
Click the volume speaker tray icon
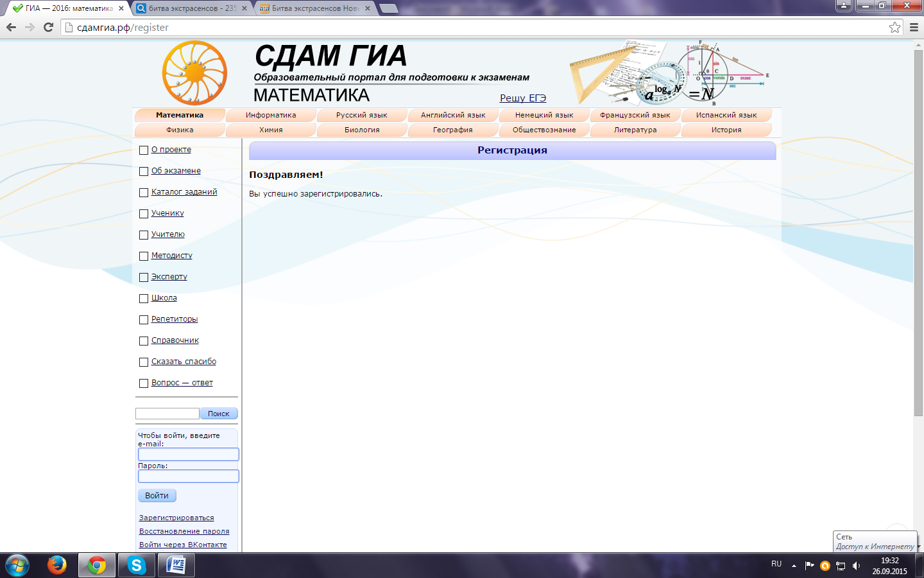856,566
